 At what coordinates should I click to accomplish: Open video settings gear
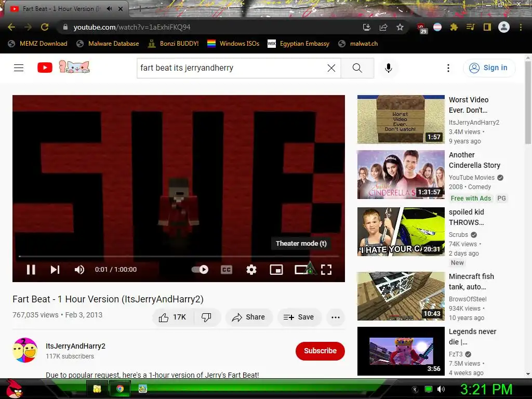click(251, 270)
